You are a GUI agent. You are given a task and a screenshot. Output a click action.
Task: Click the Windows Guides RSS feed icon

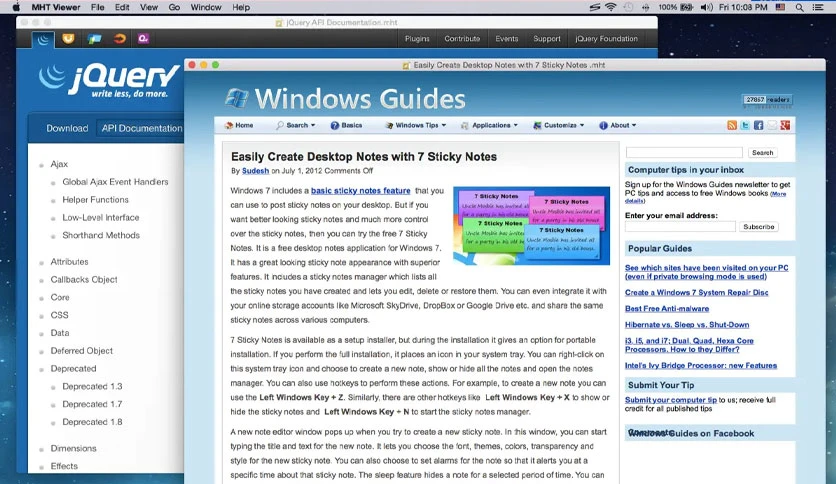point(732,125)
